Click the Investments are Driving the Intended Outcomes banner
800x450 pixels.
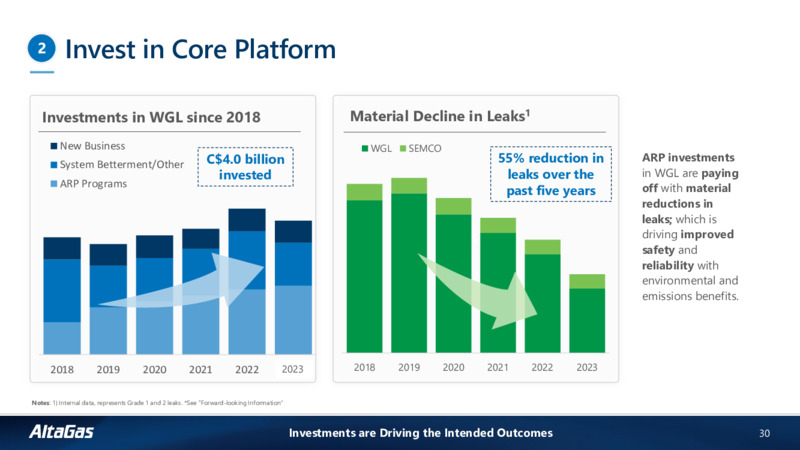(421, 433)
